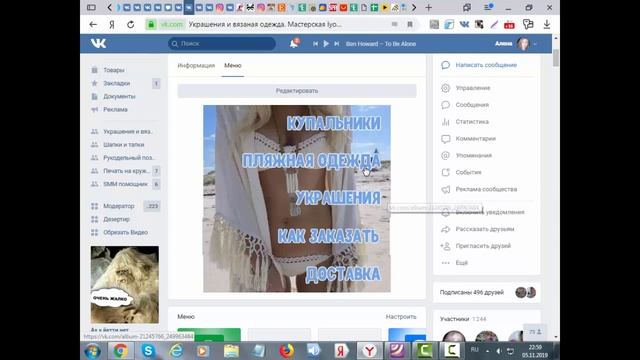This screenshot has width=640, height=360.
Task: Click the VK extension icon in toolbar
Action: click(464, 24)
